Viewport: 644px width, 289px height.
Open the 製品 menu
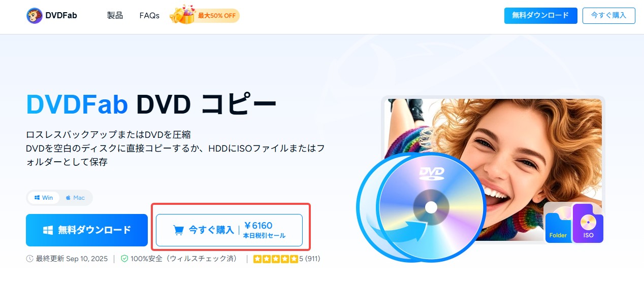point(115,15)
